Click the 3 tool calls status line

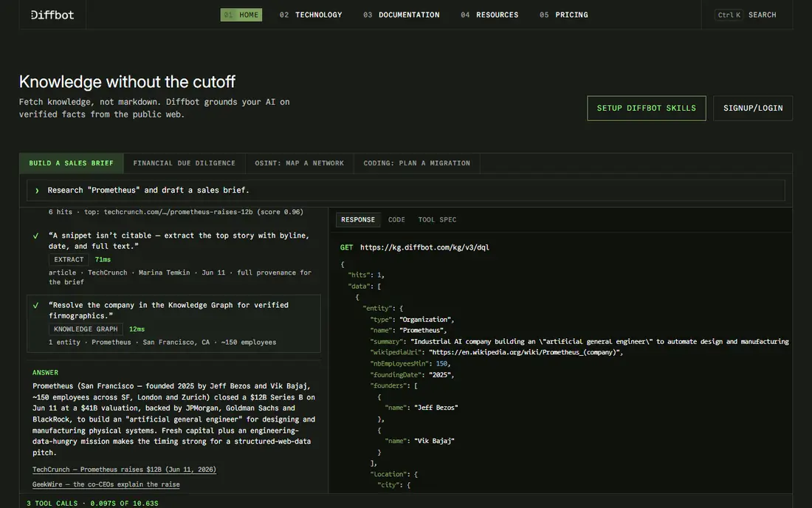(93, 504)
